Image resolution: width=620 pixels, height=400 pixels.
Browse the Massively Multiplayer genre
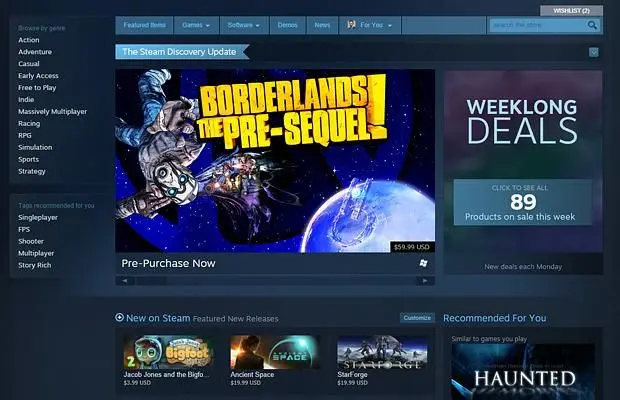(53, 111)
